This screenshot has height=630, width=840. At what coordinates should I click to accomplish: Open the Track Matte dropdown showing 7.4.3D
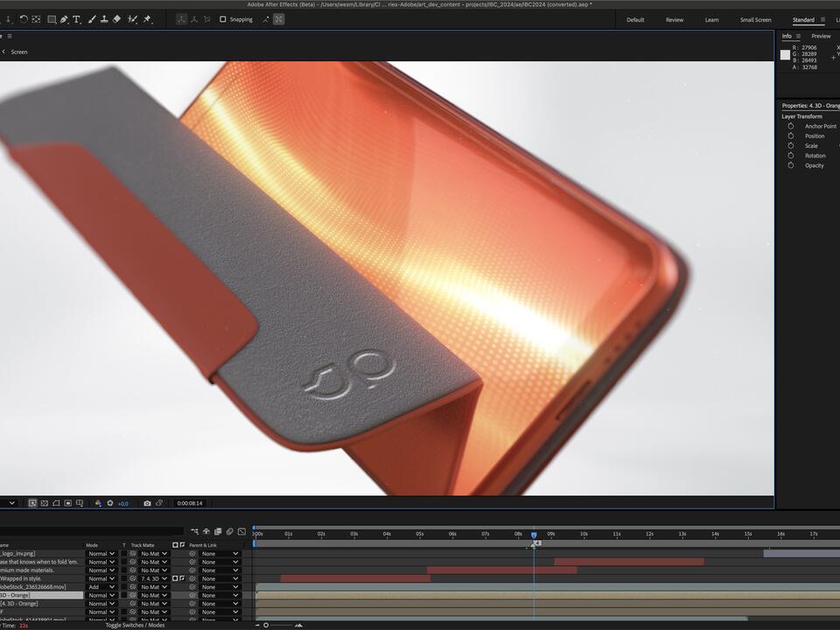(151, 578)
